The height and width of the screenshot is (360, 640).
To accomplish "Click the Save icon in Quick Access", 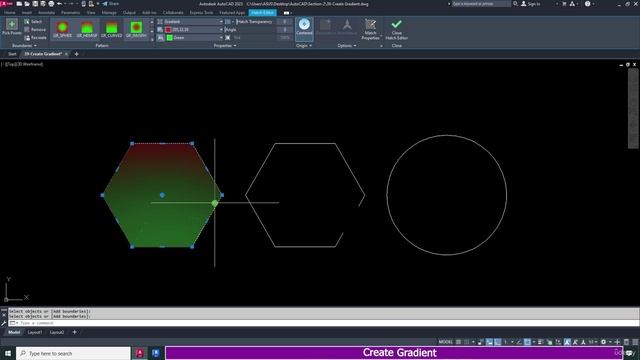I will tap(35, 4).
